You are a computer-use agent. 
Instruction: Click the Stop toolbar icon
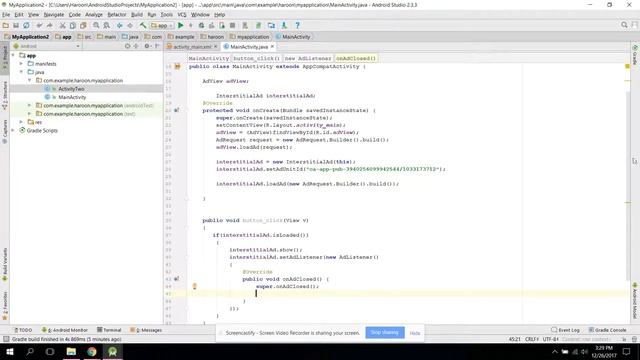(232, 25)
